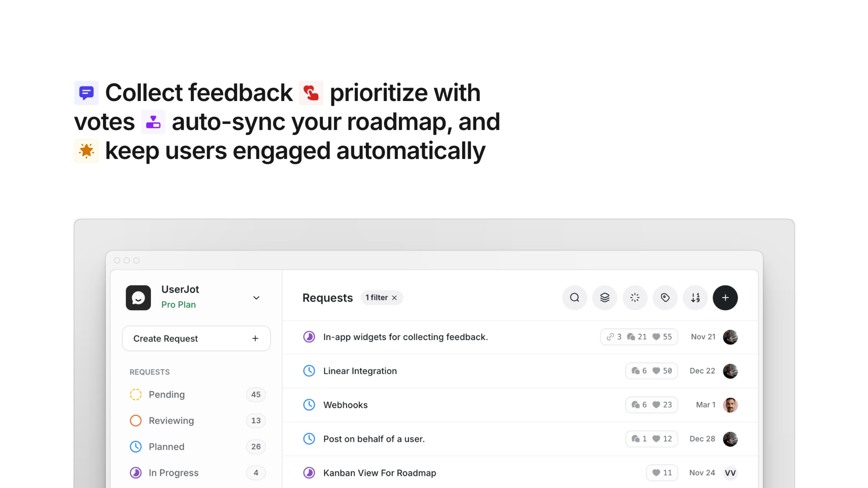Image resolution: width=868 pixels, height=488 pixels.
Task: Open the In-app widgets request
Action: [x=405, y=337]
